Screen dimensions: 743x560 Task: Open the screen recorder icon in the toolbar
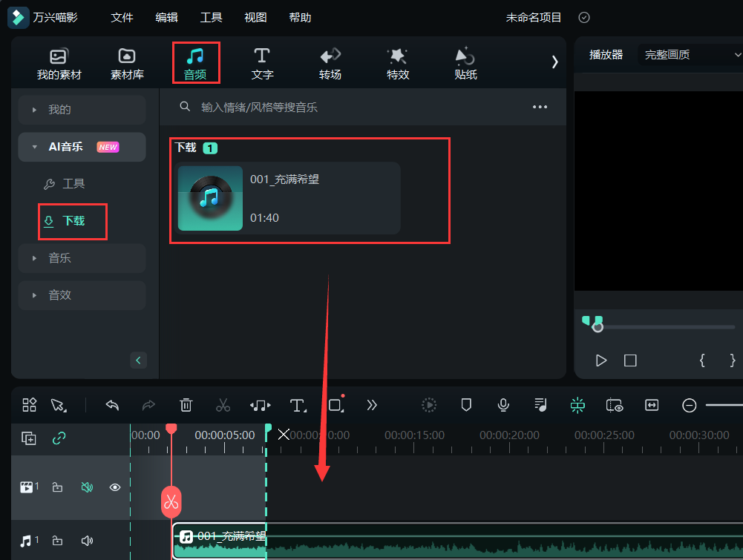point(615,405)
